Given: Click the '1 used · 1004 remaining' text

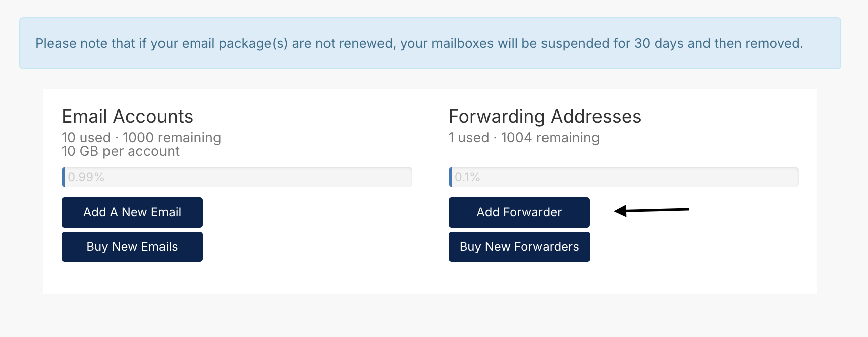Looking at the screenshot, I should pos(524,138).
